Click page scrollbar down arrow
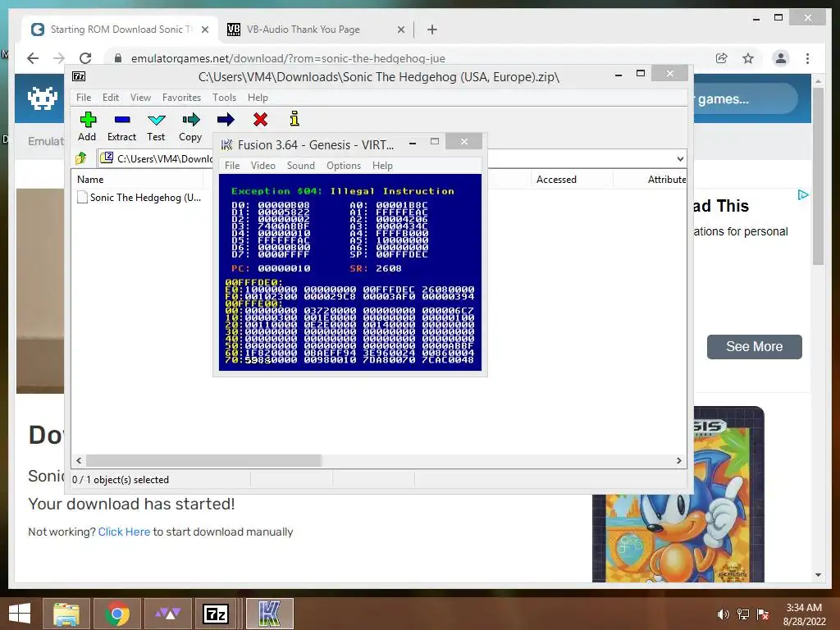The image size is (840, 630). pyautogui.click(x=818, y=575)
